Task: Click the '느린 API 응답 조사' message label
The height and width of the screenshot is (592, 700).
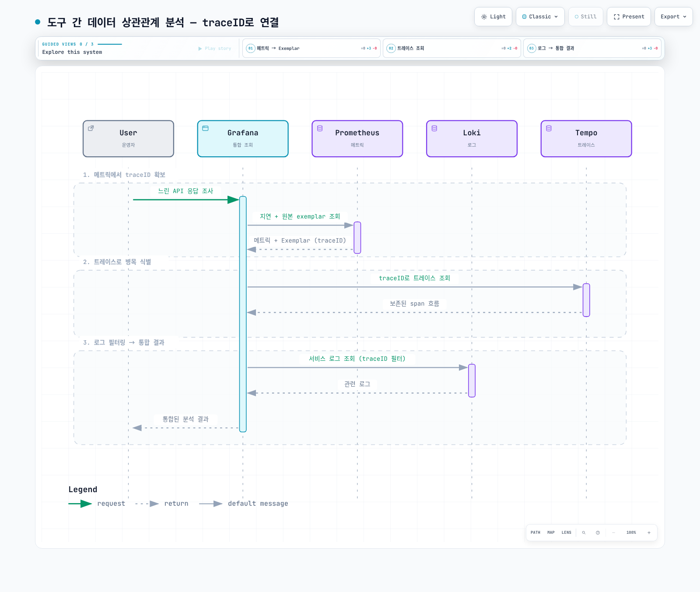Action: pos(185,191)
